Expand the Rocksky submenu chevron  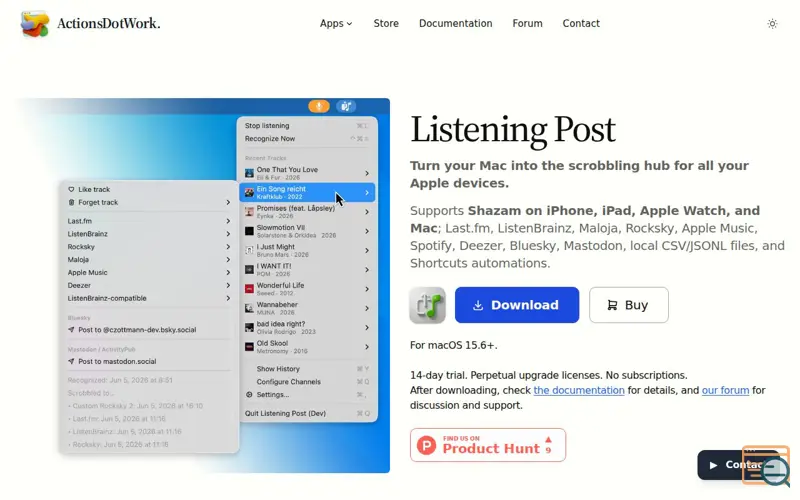228,247
